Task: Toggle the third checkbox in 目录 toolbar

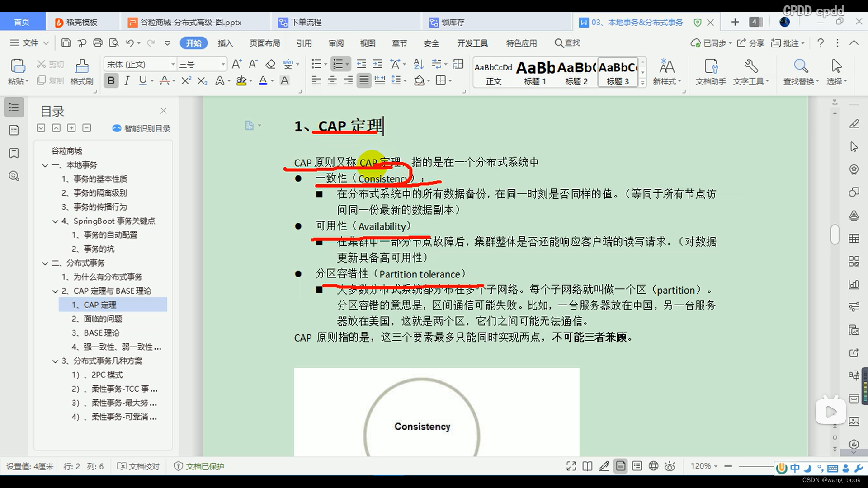Action: (71, 127)
